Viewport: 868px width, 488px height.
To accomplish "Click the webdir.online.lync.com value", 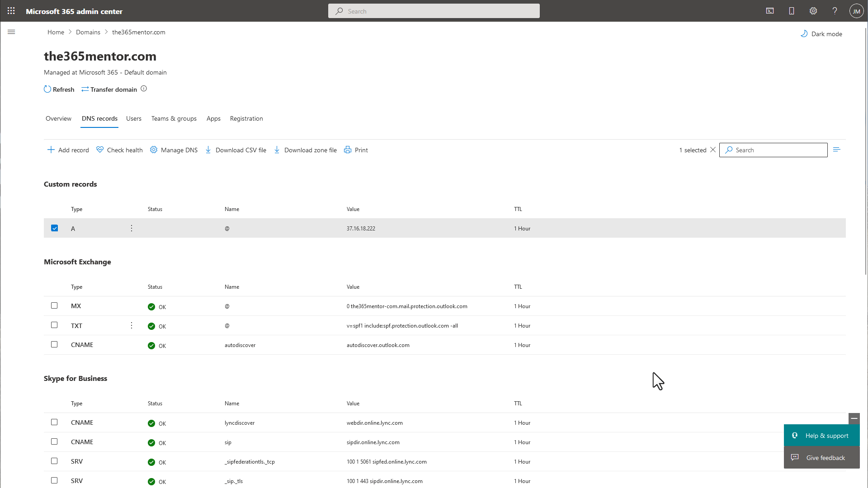I will pyautogui.click(x=374, y=423).
